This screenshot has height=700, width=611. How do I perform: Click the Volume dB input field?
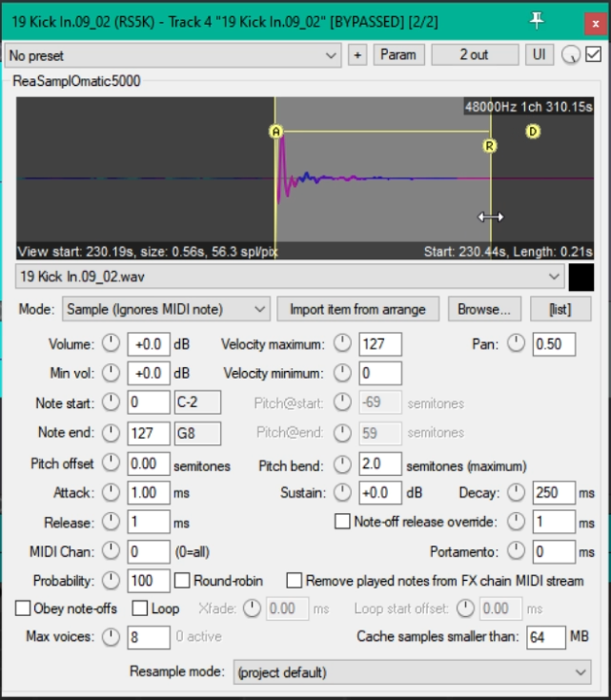[x=149, y=344]
